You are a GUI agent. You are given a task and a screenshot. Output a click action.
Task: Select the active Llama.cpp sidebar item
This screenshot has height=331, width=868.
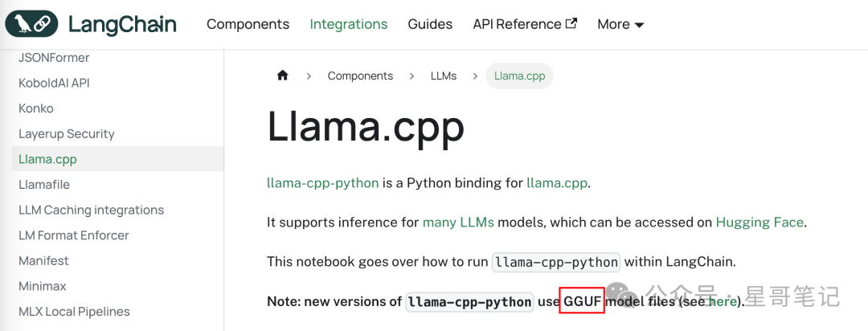point(118,159)
